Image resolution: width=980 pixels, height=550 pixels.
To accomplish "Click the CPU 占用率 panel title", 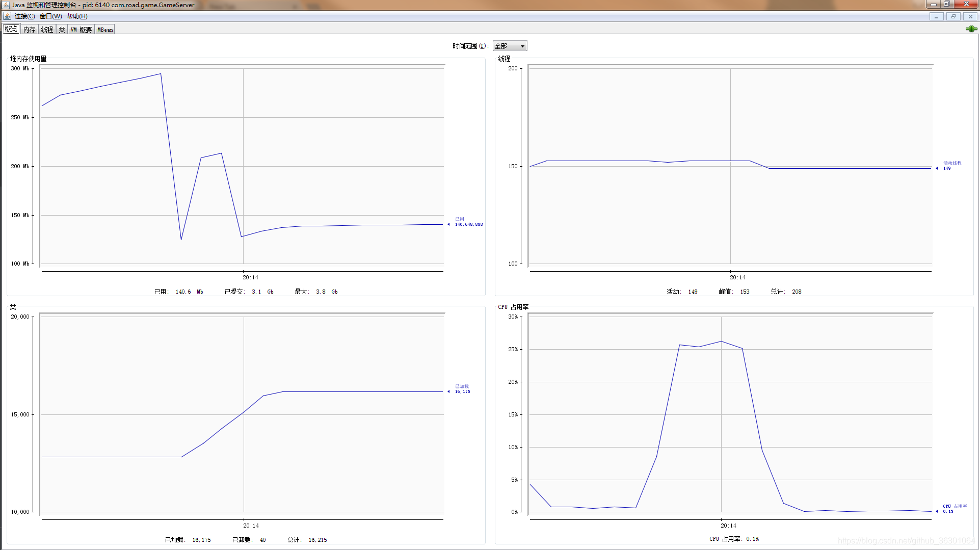I will coord(513,307).
